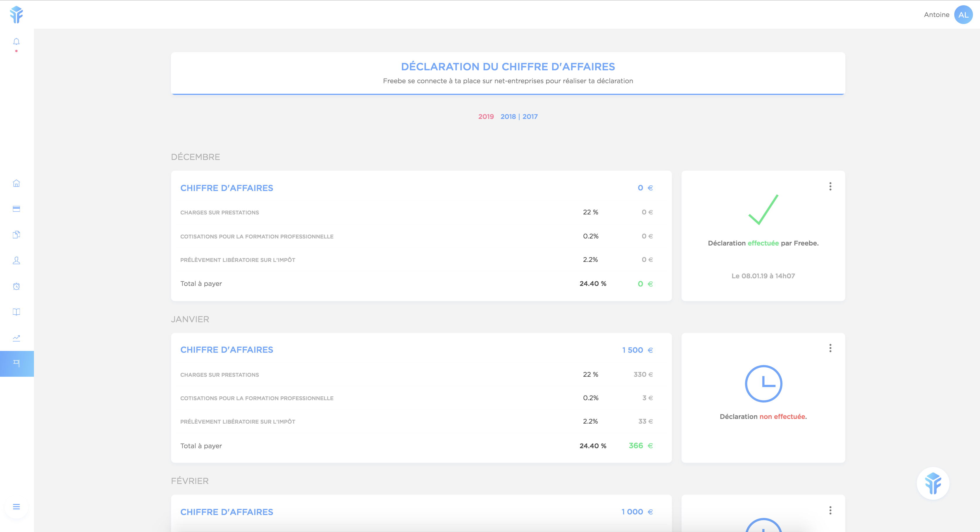This screenshot has height=532, width=980.
Task: Open the clients person icon
Action: click(16, 260)
